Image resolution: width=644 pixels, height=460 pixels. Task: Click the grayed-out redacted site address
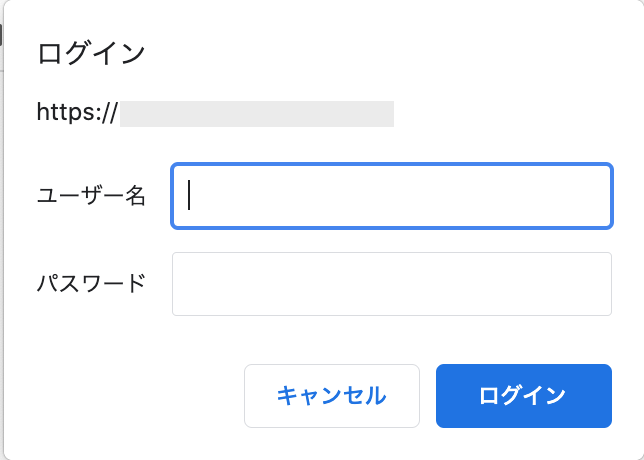coord(257,113)
